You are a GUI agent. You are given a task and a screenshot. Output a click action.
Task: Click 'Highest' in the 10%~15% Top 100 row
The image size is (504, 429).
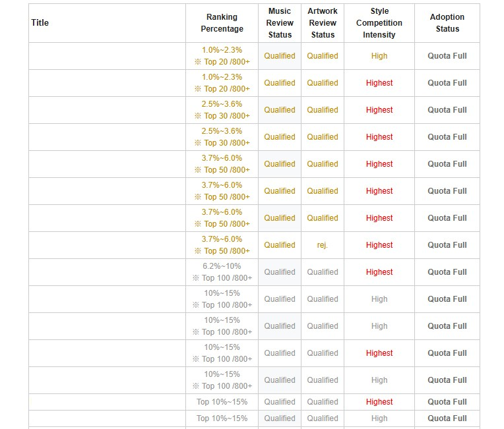coord(379,353)
